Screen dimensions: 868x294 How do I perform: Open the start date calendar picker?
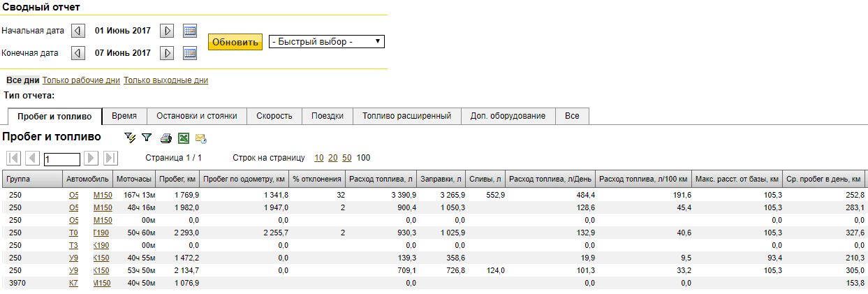(x=189, y=31)
